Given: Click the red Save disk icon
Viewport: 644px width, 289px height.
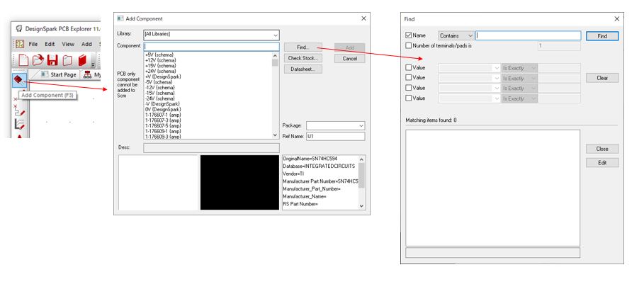Looking at the screenshot, I should [52, 61].
